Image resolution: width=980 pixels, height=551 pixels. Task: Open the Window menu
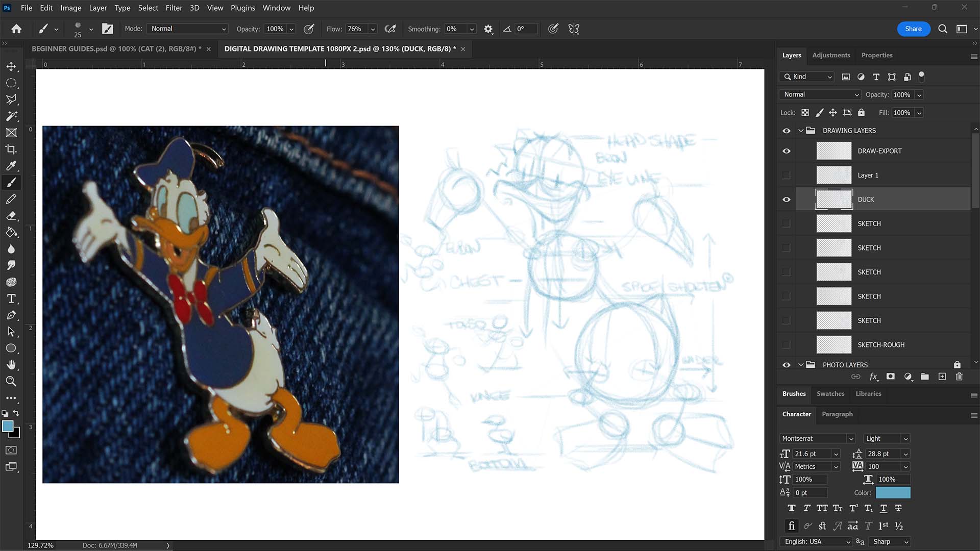point(276,8)
